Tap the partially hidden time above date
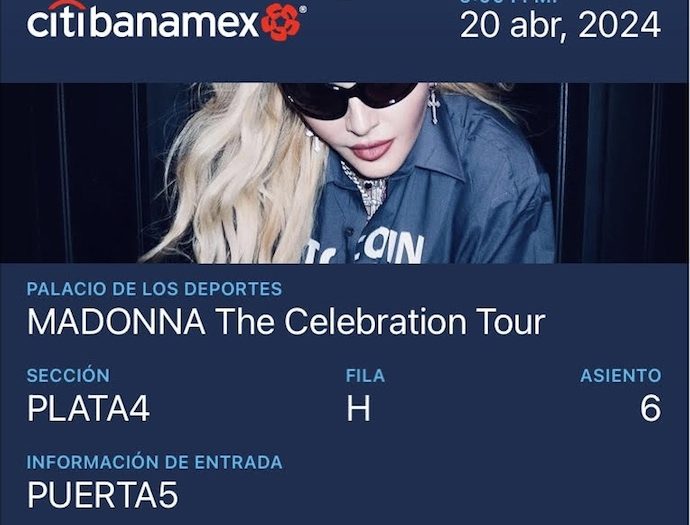This screenshot has width=690, height=525. coord(509,2)
